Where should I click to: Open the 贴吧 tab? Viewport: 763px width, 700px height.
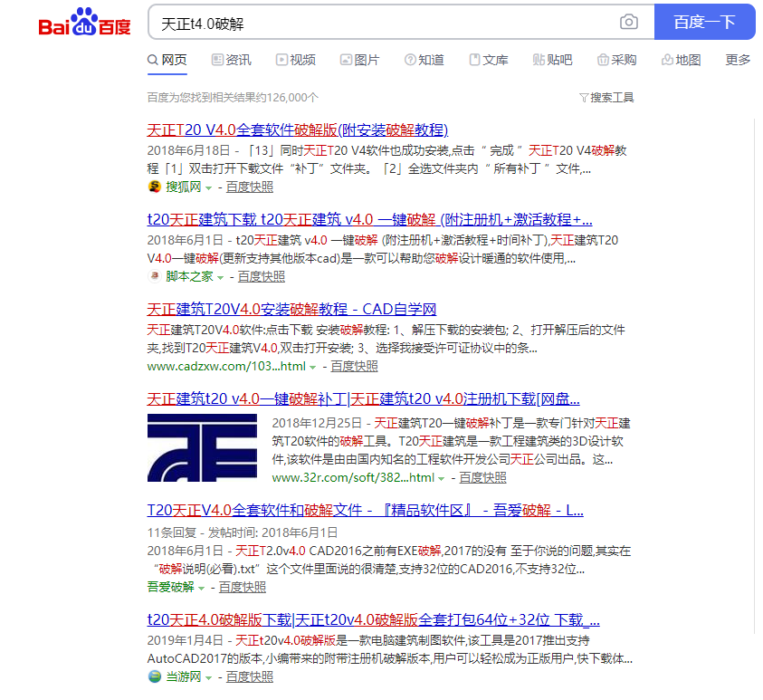(553, 60)
